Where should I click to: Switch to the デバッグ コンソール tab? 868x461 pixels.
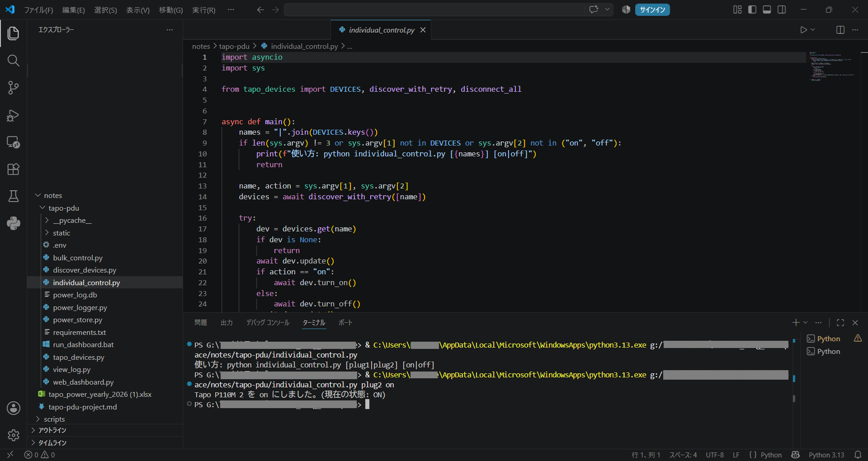268,323
